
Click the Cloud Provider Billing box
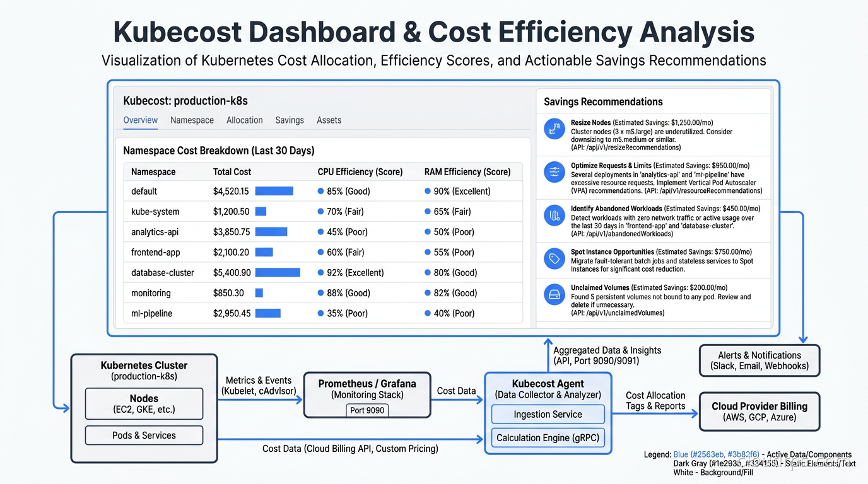pos(759,412)
